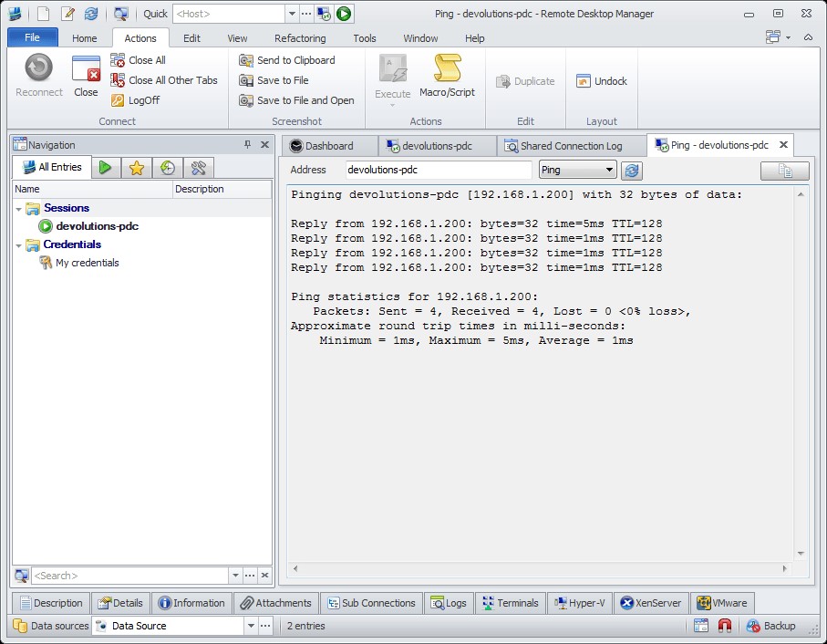This screenshot has height=644, width=827.
Task: Click the green play Opened Sessions tab
Action: pyautogui.click(x=106, y=168)
